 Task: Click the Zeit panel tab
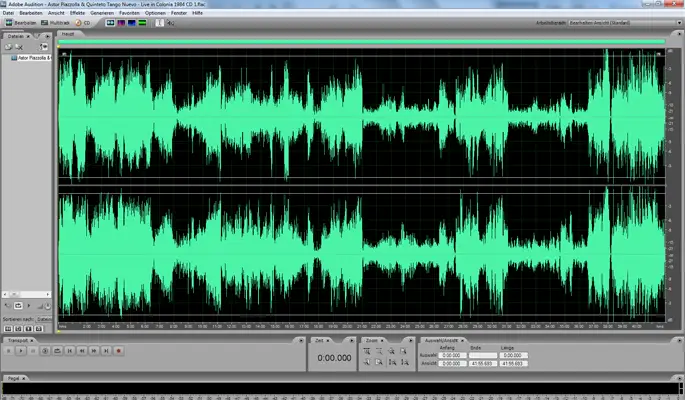point(322,340)
